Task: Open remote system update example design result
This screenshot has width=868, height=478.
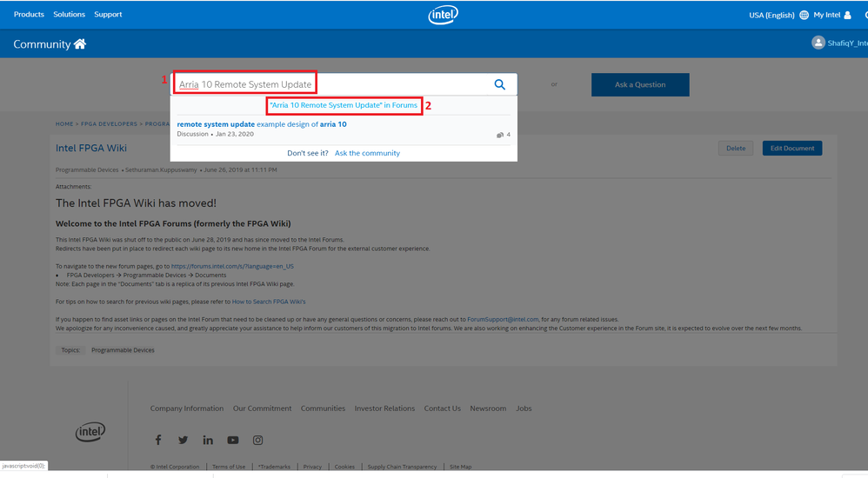Action: pyautogui.click(x=262, y=124)
